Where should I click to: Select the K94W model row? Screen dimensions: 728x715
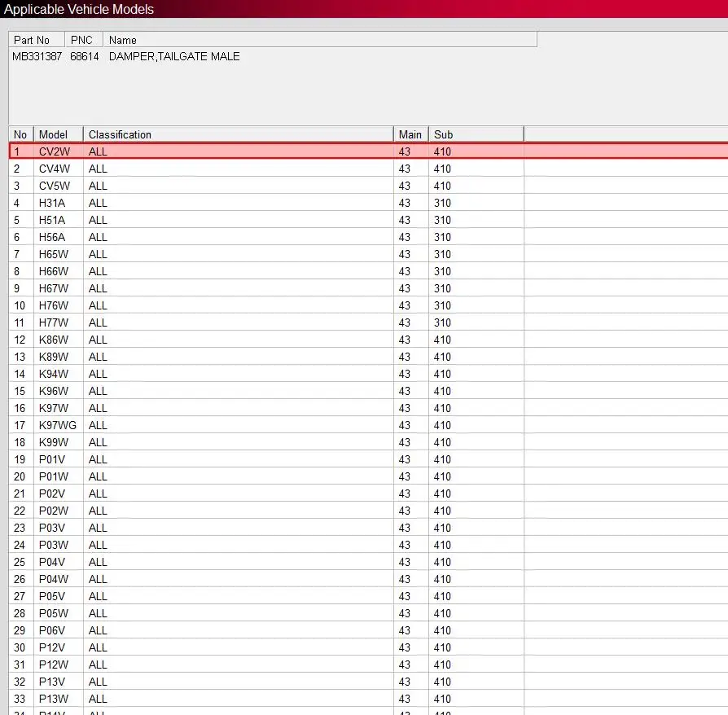point(369,374)
